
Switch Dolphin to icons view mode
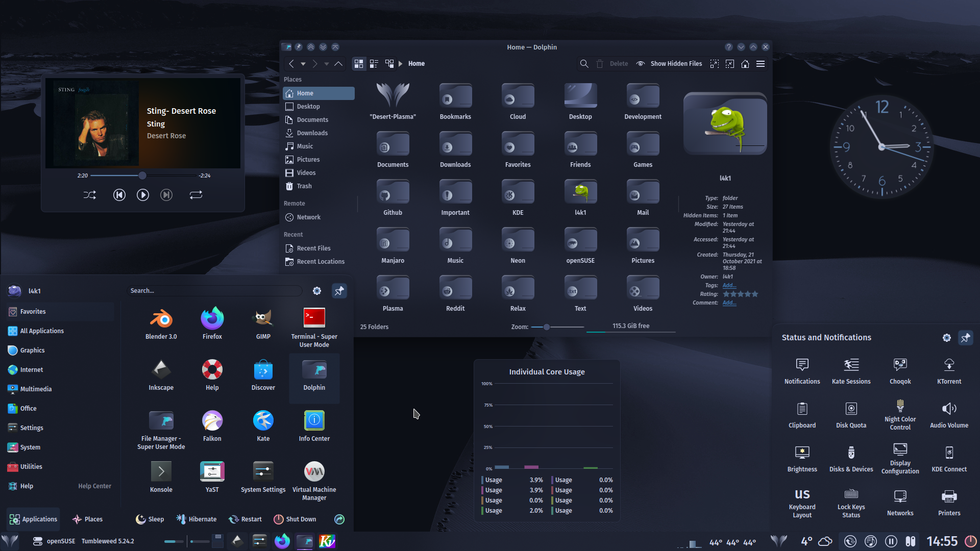pos(359,64)
